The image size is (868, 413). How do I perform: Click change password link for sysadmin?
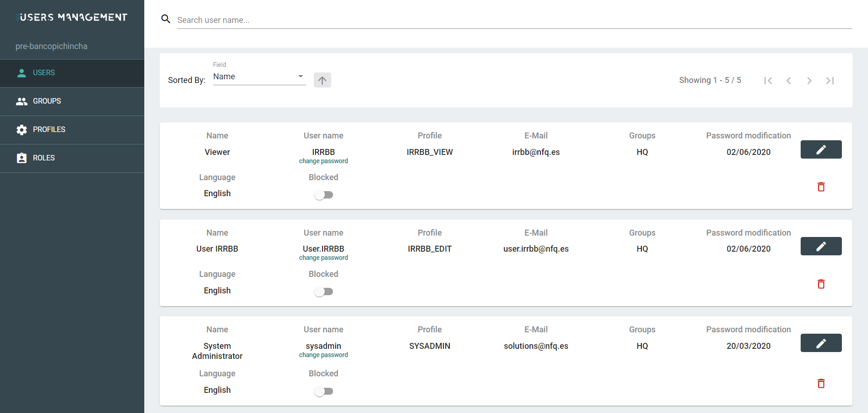[x=323, y=355]
